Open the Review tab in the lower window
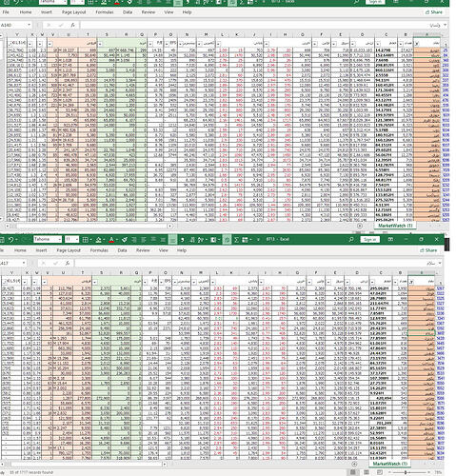This screenshot has height=476, width=456. click(143, 250)
